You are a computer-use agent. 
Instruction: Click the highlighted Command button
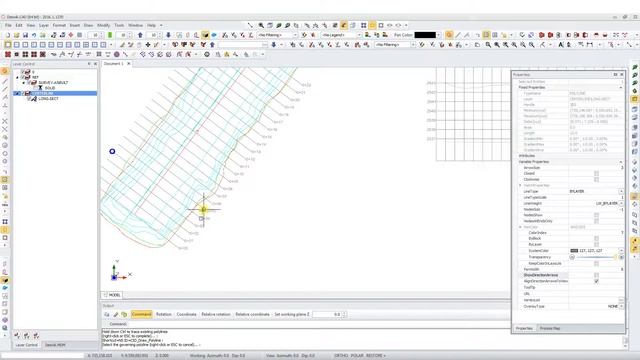tap(142, 314)
